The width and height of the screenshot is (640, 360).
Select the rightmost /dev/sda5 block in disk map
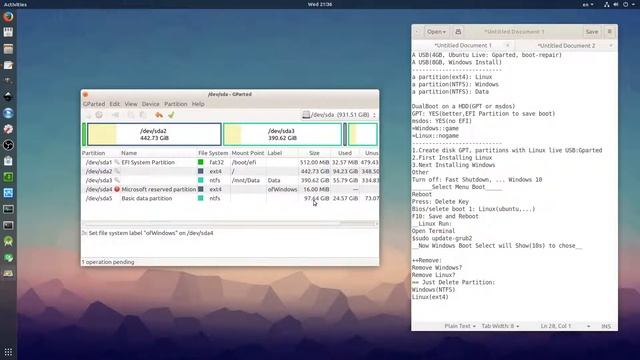point(362,134)
